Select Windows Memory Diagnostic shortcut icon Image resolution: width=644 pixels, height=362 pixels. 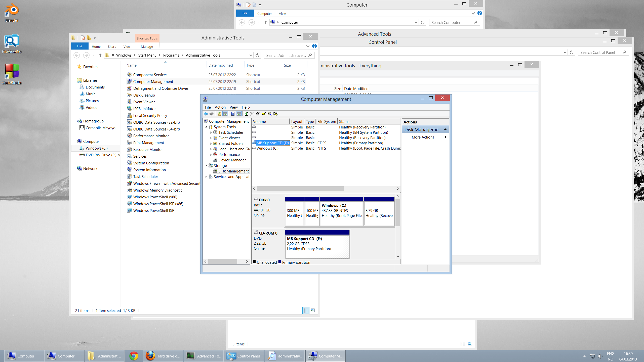(129, 190)
